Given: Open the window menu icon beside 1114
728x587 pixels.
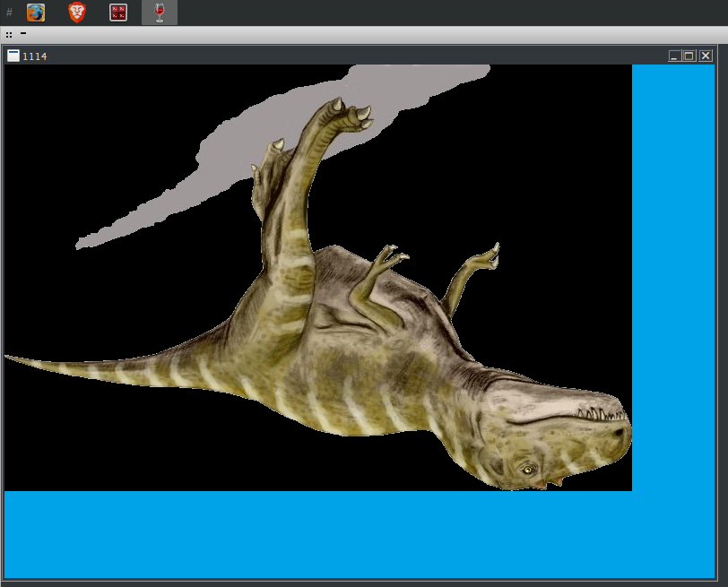Looking at the screenshot, I should (x=13, y=56).
